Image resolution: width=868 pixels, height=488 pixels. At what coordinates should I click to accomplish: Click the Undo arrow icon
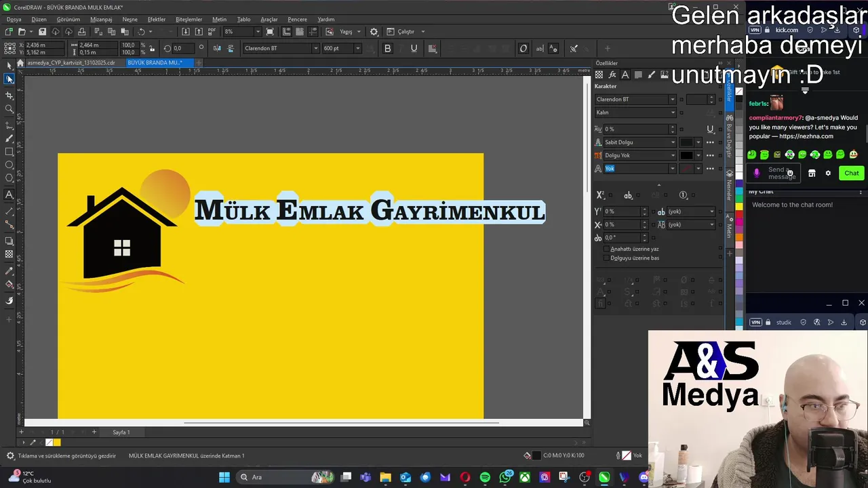click(x=141, y=32)
